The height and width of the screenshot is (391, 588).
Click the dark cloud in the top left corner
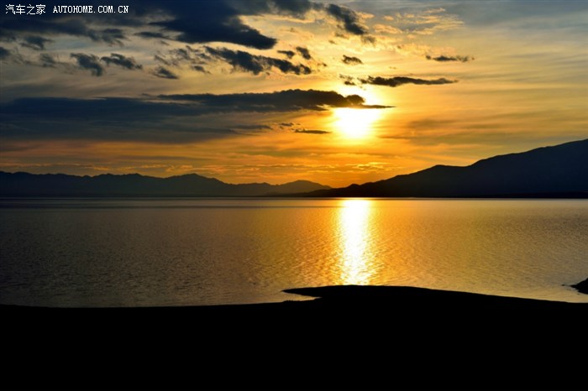(x=34, y=34)
